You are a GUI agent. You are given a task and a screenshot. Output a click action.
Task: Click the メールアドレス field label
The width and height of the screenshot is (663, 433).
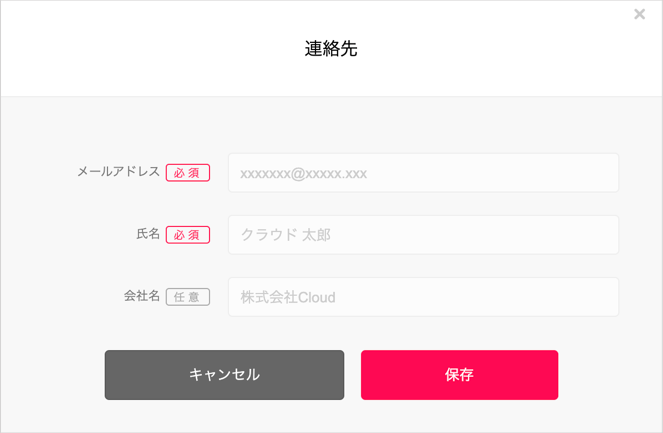coord(118,172)
